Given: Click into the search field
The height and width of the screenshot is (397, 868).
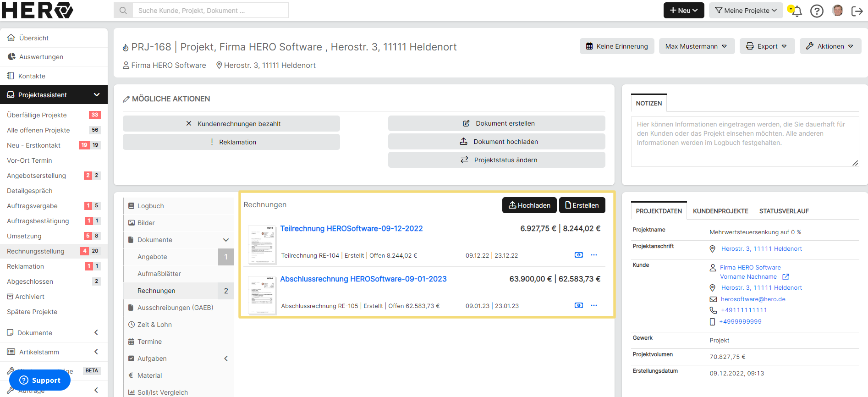Looking at the screenshot, I should click(210, 10).
